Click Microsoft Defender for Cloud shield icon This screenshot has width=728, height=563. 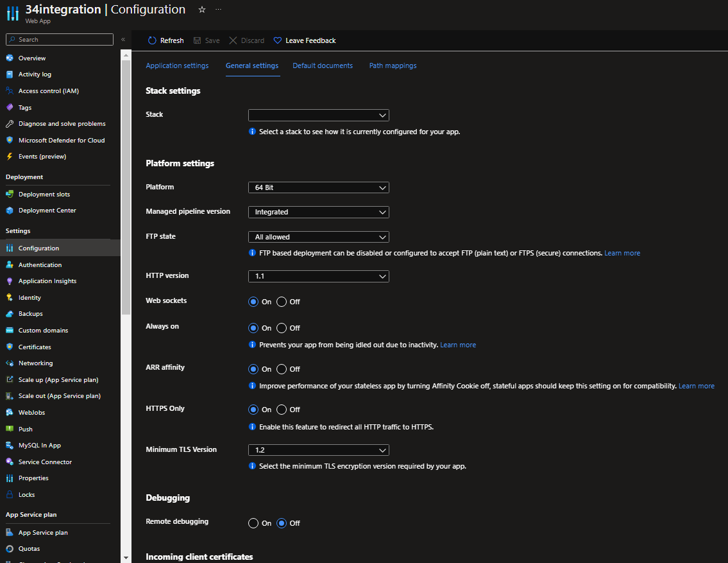tap(9, 141)
